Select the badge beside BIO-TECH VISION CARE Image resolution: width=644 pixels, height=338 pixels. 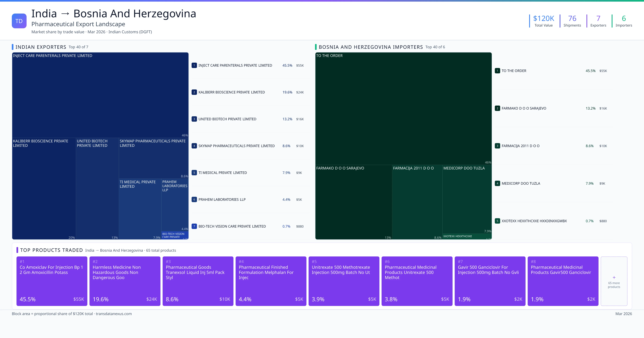[194, 226]
